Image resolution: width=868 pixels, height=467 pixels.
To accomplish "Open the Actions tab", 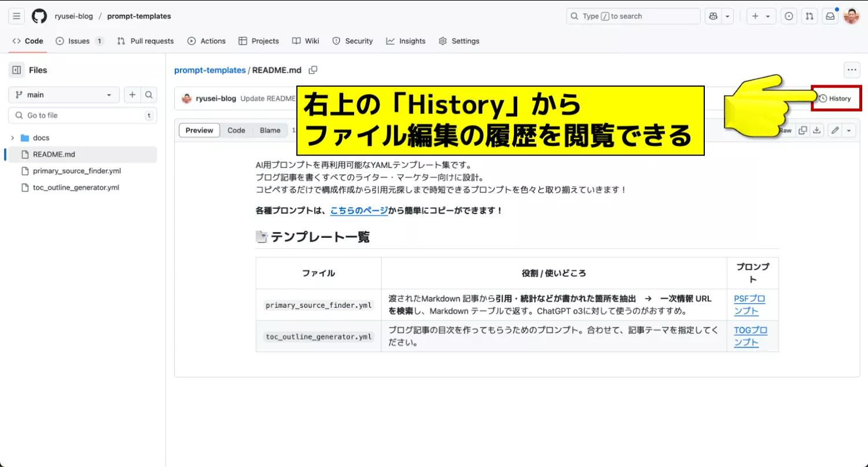I will (x=207, y=41).
